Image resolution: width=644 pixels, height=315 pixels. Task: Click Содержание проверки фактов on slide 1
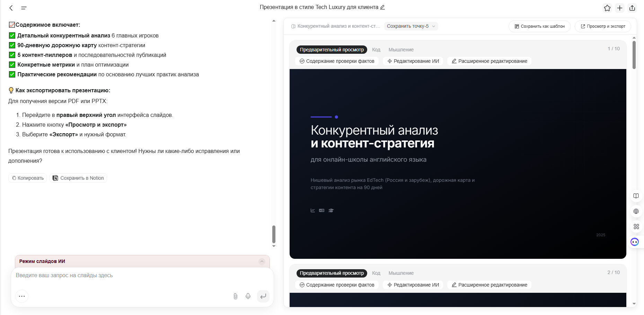click(x=337, y=61)
